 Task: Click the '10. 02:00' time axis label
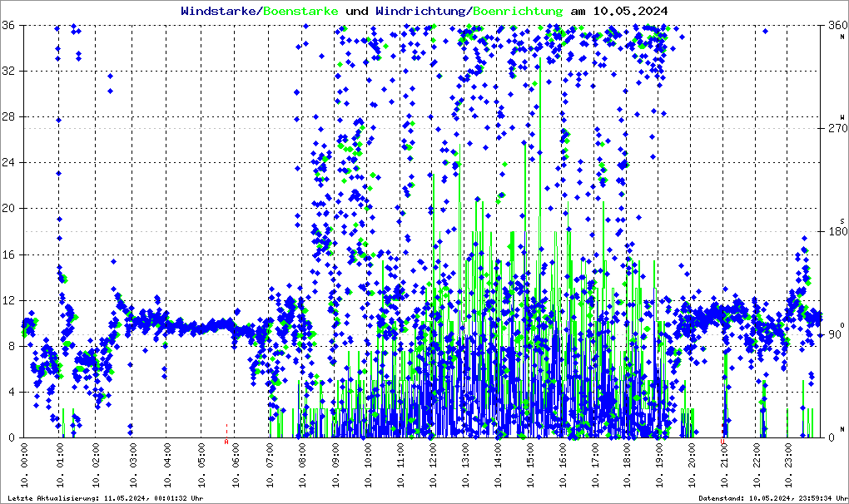click(x=96, y=466)
